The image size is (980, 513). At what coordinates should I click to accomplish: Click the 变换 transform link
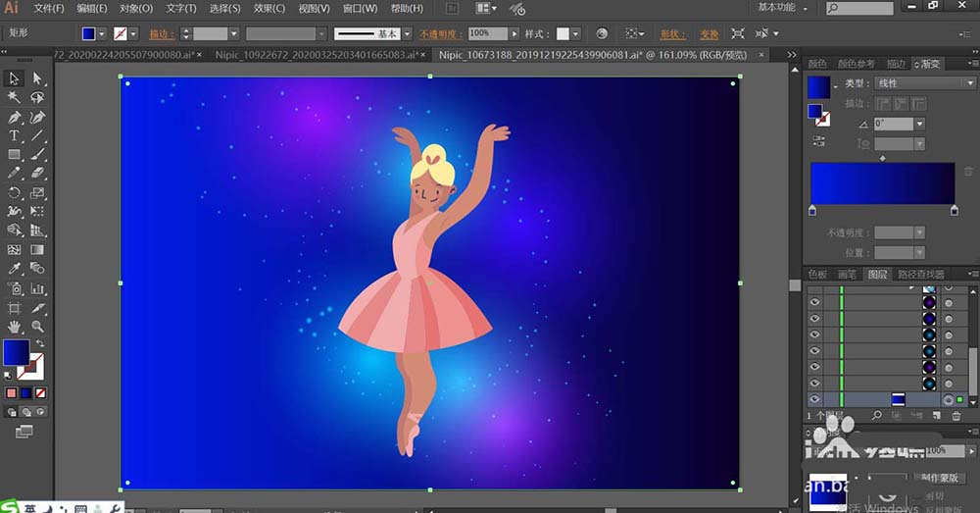click(x=708, y=33)
